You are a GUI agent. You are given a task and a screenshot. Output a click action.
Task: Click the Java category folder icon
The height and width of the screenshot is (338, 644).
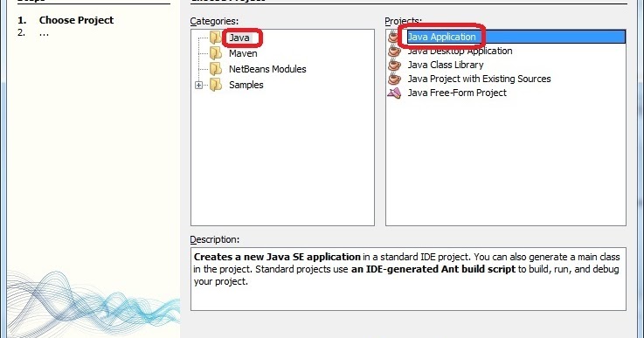coord(216,38)
